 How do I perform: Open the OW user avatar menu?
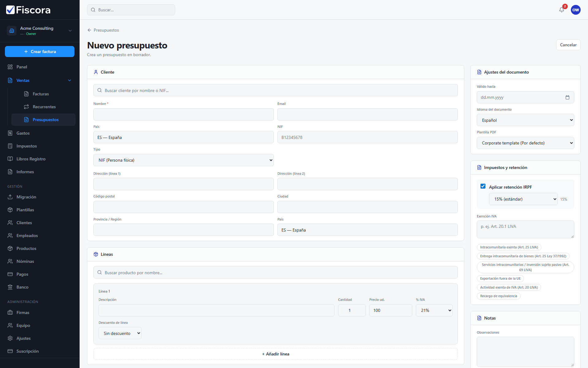click(x=576, y=10)
